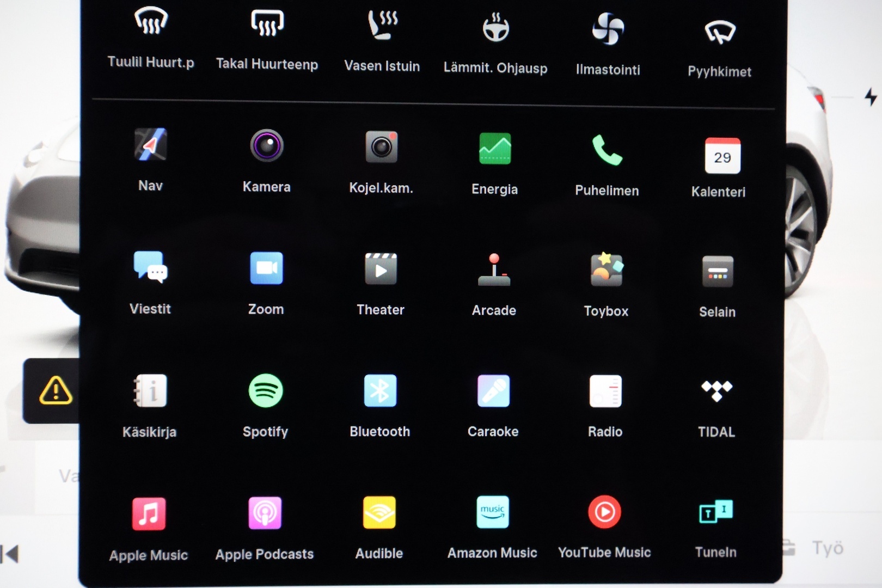Launch the Zoom app

(266, 268)
